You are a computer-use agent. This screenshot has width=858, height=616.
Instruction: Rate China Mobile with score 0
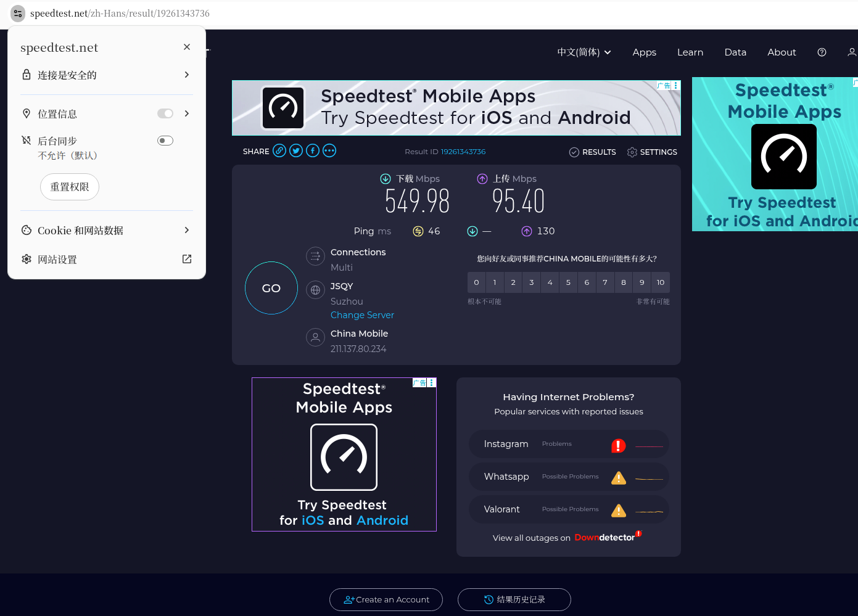tap(476, 282)
